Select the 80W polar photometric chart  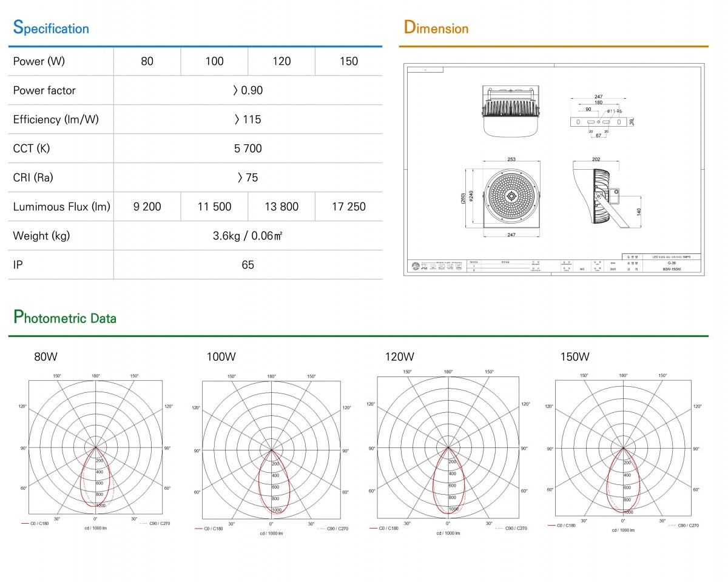pos(95,448)
